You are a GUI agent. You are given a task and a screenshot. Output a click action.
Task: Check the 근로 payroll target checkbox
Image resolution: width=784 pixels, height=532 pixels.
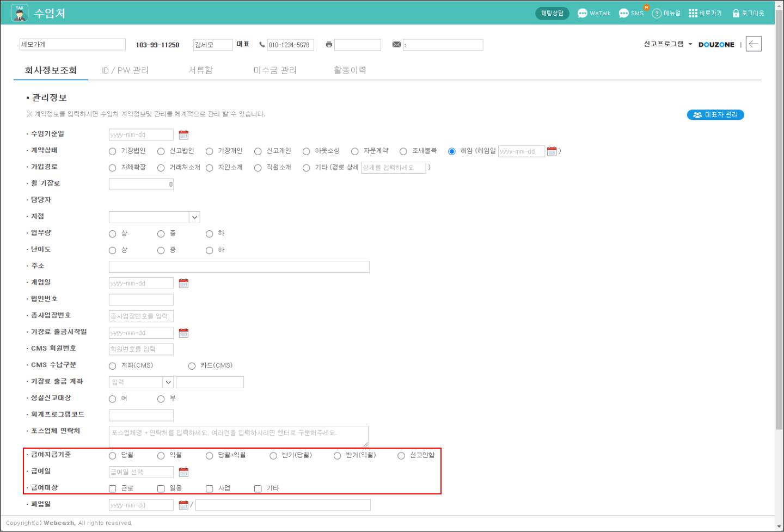point(113,488)
